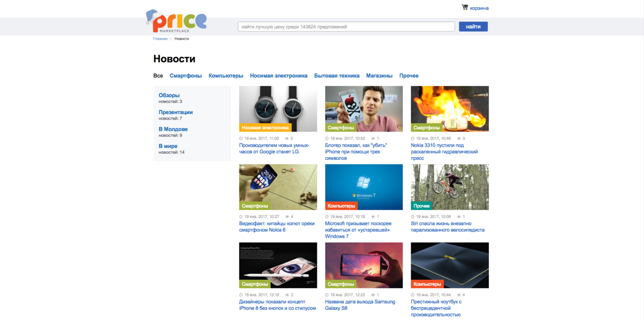Read the Siri paralyzed cyclist article headline
Image resolution: width=644 pixels, height=320 pixels.
(x=447, y=227)
